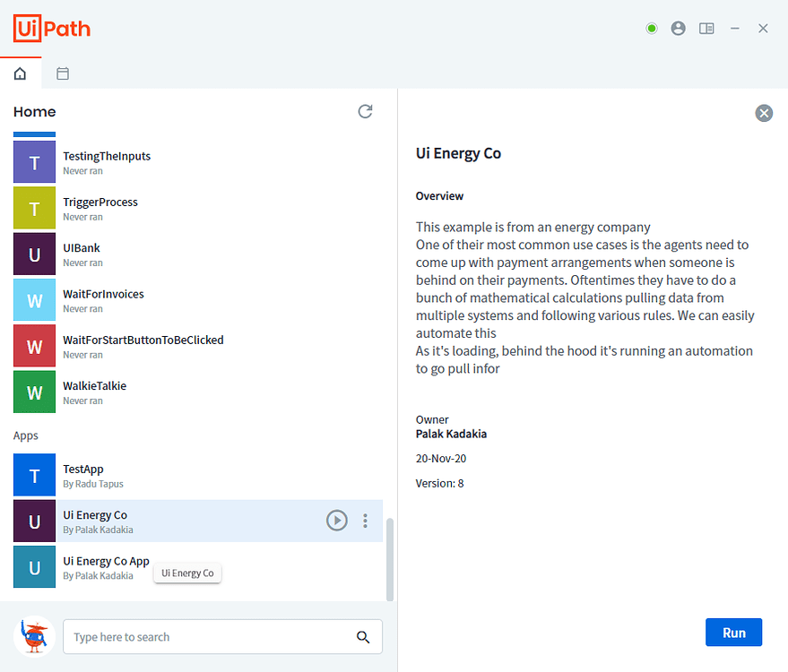Minimize the UiPath Assistant window

click(735, 29)
